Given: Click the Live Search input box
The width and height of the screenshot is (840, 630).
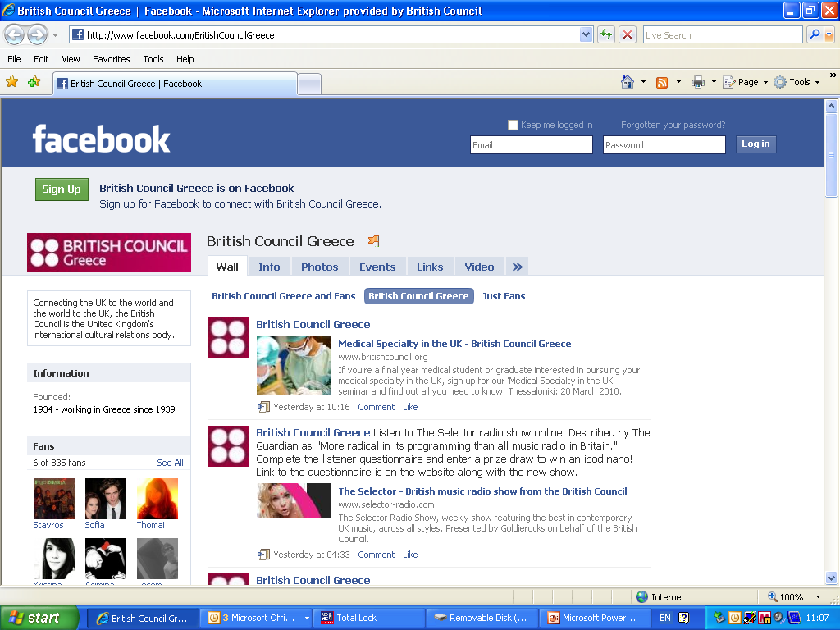Looking at the screenshot, I should (x=722, y=34).
